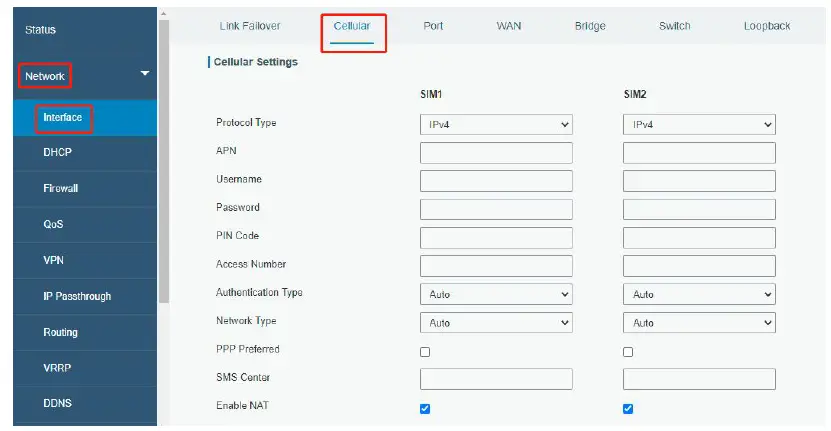Open SIM2 Protocol Type dropdown
831x431 pixels.
click(699, 125)
